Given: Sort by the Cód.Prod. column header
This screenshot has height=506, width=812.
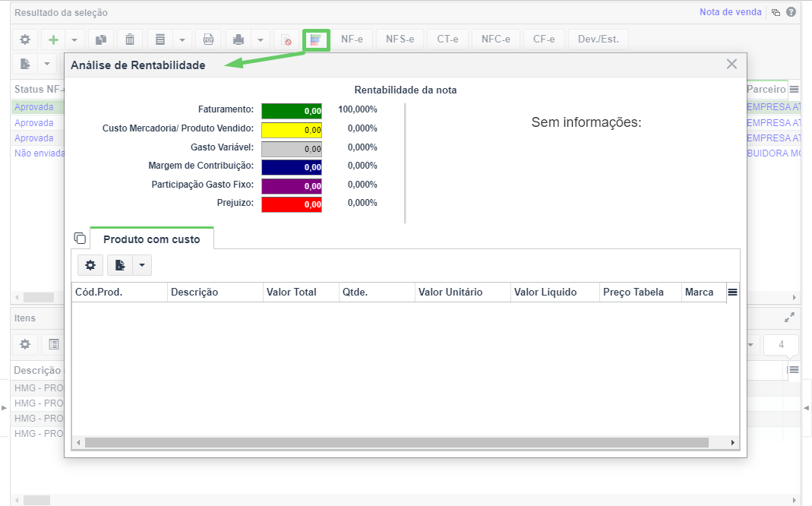Looking at the screenshot, I should click(x=119, y=292).
